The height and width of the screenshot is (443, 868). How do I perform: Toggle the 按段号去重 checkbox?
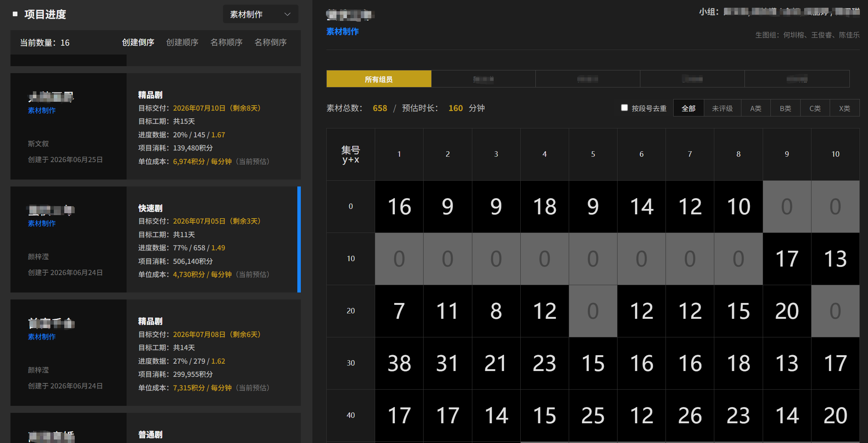(x=624, y=108)
